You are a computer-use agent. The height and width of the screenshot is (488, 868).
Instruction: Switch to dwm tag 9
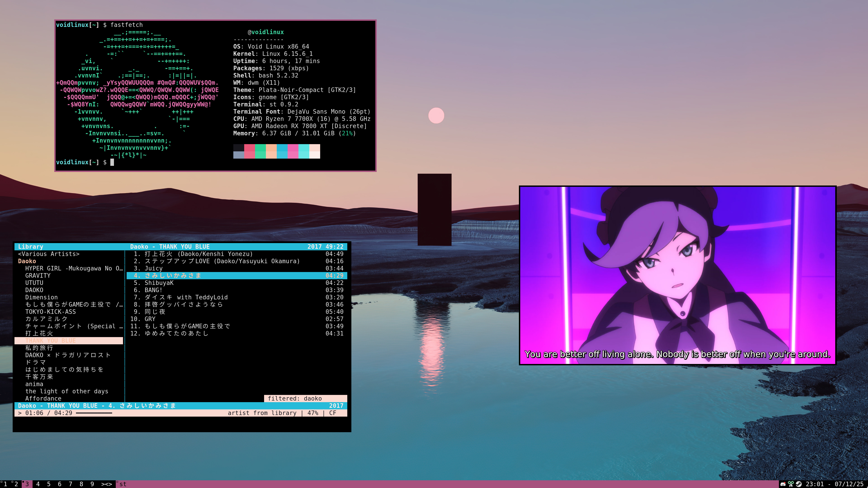tap(92, 484)
